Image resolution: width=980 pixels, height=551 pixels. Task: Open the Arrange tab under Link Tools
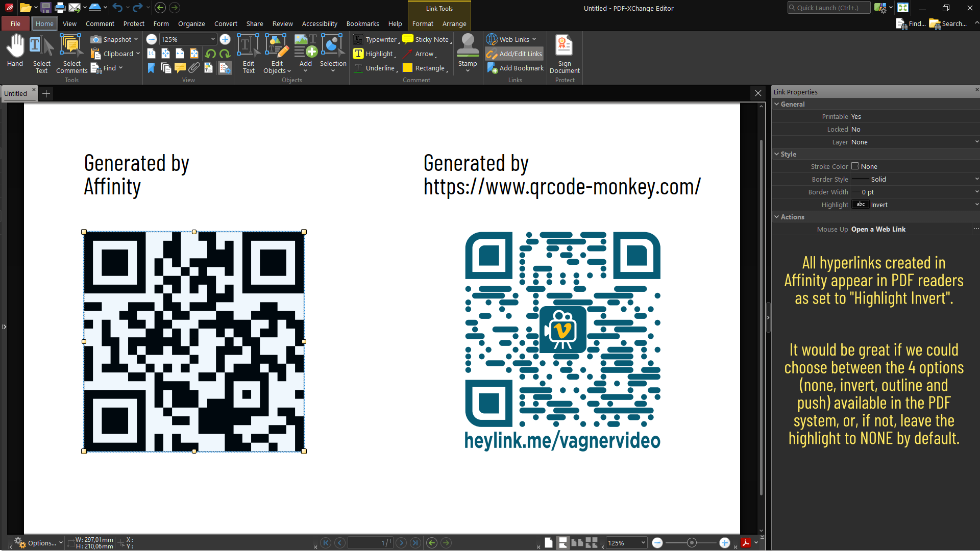click(454, 23)
